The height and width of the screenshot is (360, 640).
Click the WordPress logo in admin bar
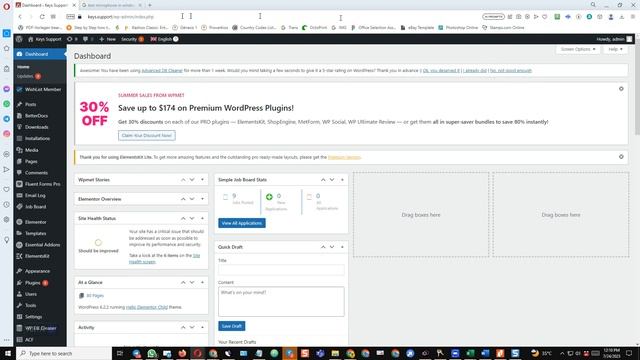coord(19,39)
